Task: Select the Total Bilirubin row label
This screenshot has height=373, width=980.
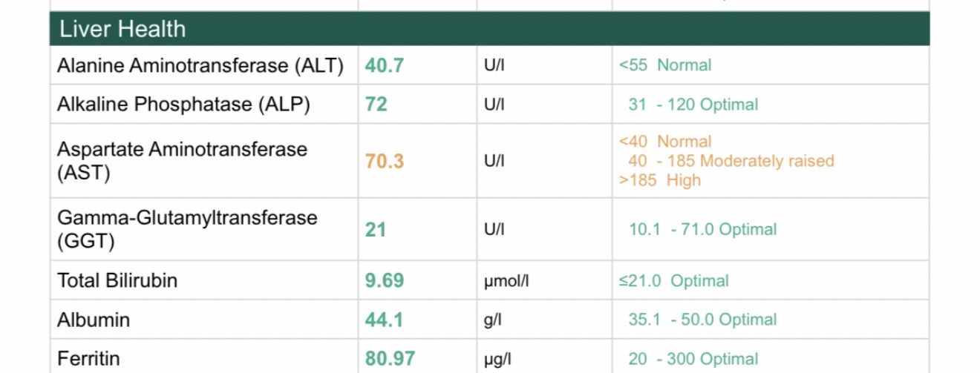Action: coord(117,281)
